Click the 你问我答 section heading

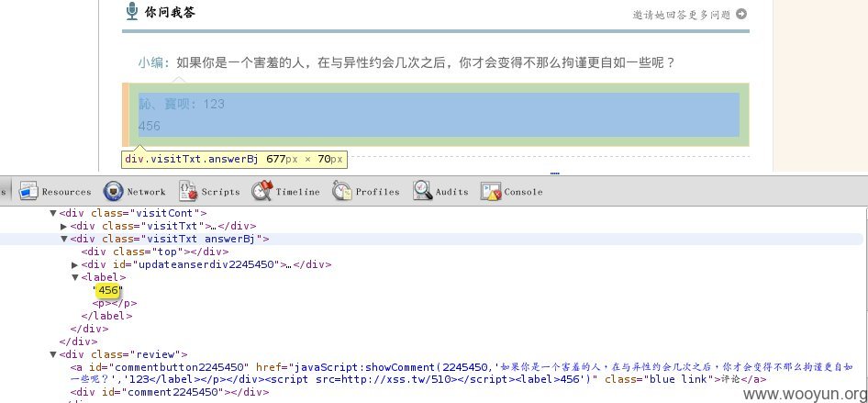[x=170, y=12]
